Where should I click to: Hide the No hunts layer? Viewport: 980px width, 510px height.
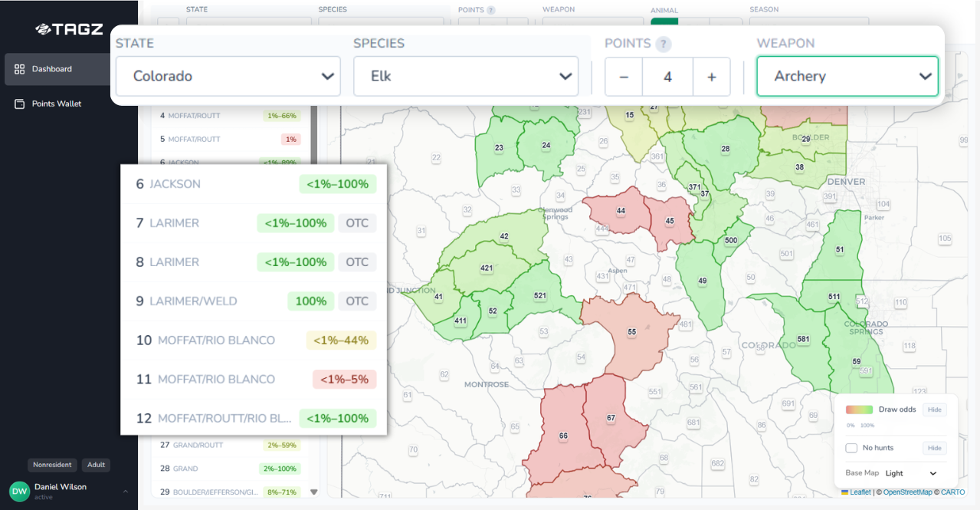click(x=934, y=448)
